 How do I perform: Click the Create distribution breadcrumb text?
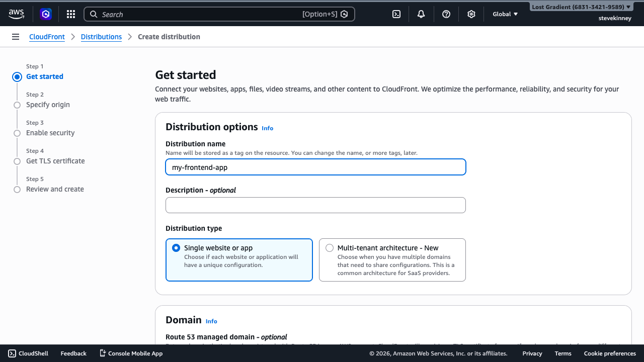click(x=169, y=37)
